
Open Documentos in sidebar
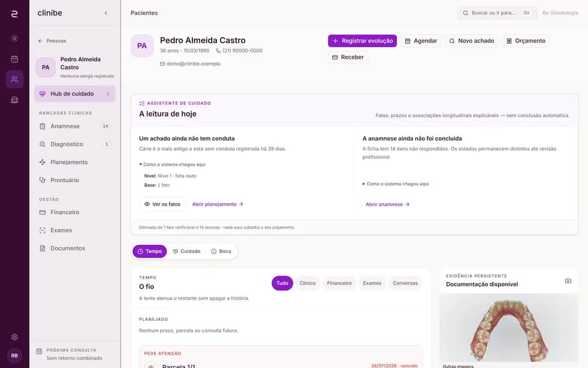(x=75, y=248)
